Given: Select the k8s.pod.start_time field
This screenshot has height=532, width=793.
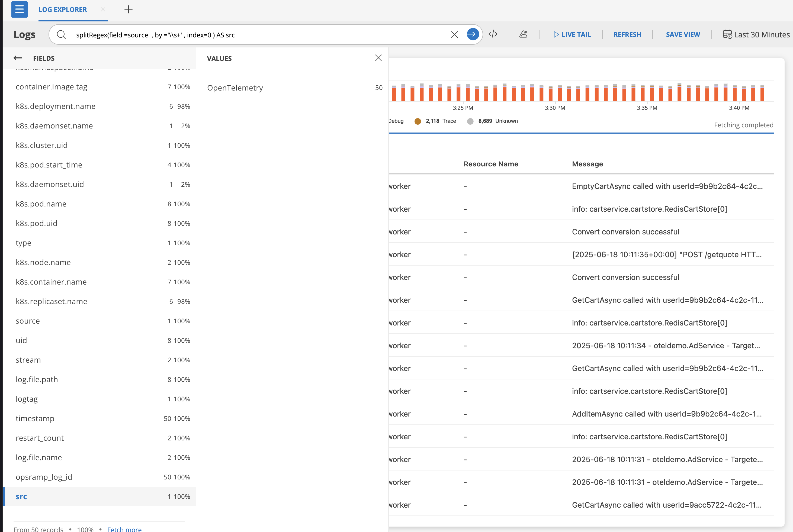Looking at the screenshot, I should click(99, 165).
